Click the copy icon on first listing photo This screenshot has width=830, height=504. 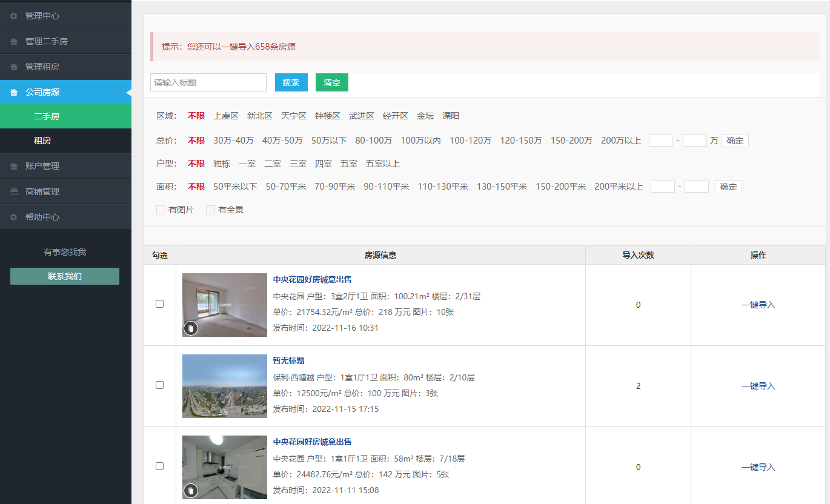coord(191,328)
